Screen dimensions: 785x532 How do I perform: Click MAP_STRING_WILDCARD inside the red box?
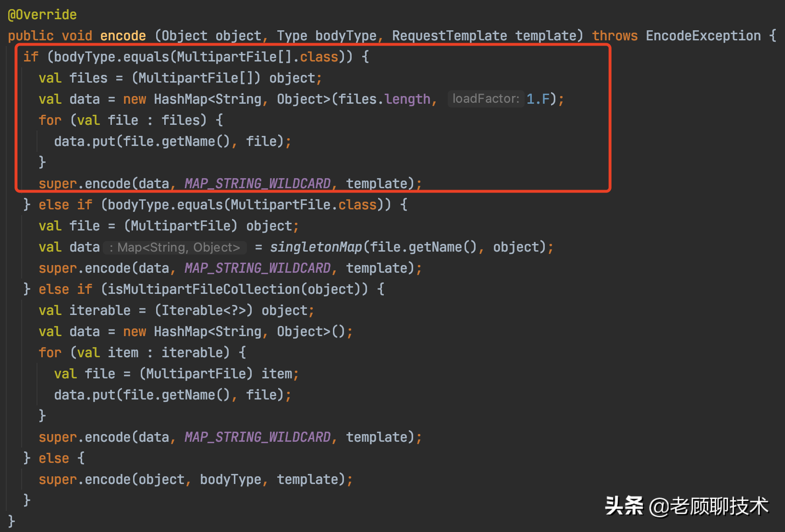pyautogui.click(x=258, y=184)
